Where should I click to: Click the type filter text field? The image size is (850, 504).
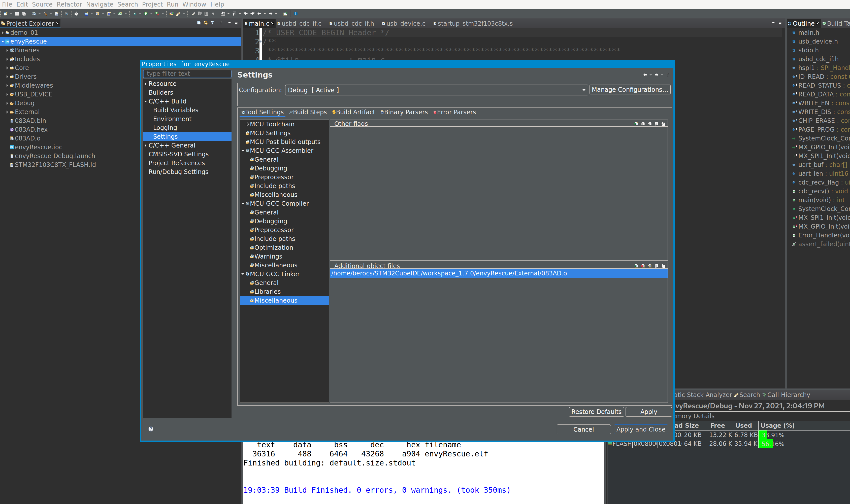[187, 74]
